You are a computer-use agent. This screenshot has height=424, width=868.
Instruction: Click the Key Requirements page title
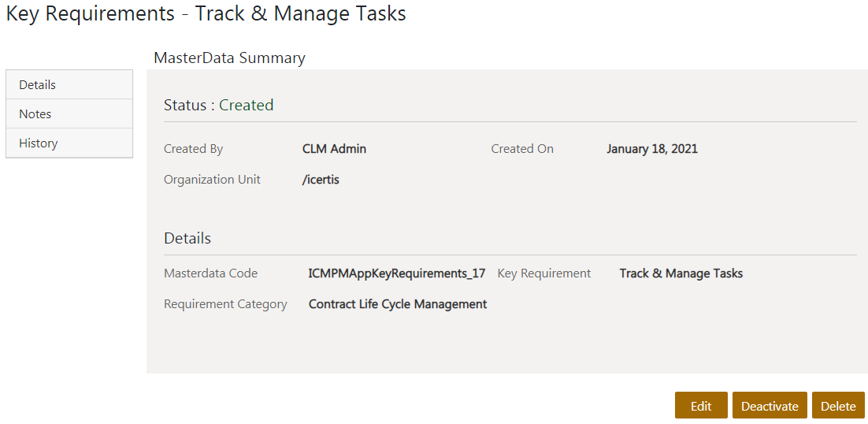tap(206, 14)
